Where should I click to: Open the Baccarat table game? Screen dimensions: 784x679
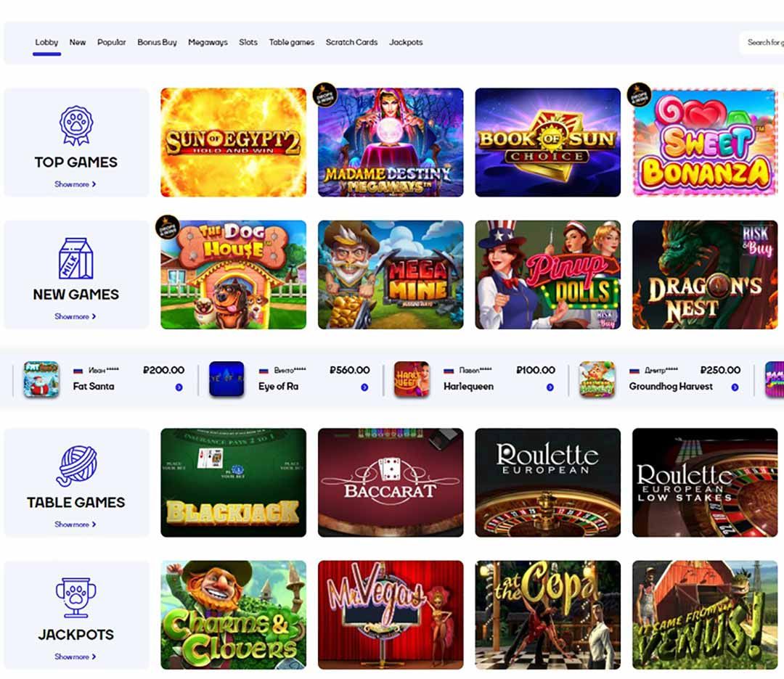tap(391, 482)
